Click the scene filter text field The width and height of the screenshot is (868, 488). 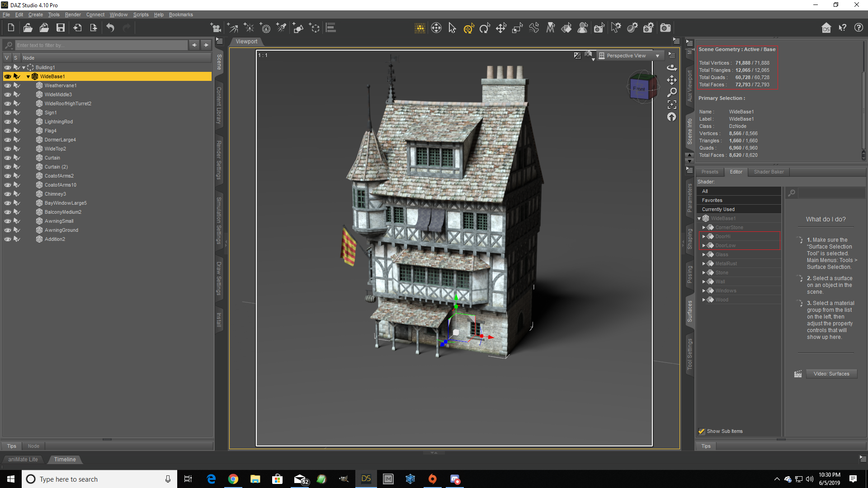point(101,45)
